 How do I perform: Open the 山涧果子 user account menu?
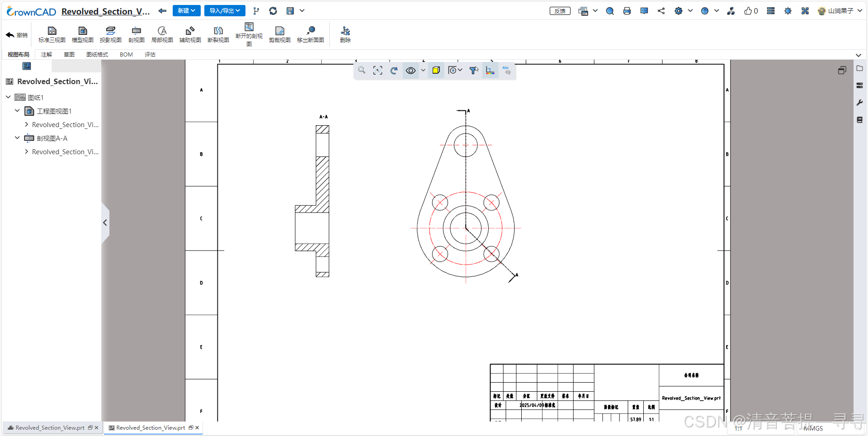click(840, 11)
